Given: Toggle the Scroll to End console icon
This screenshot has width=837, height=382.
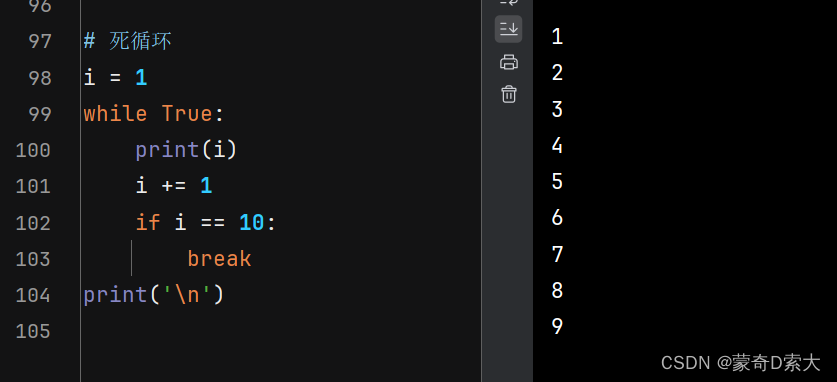Looking at the screenshot, I should (508, 29).
